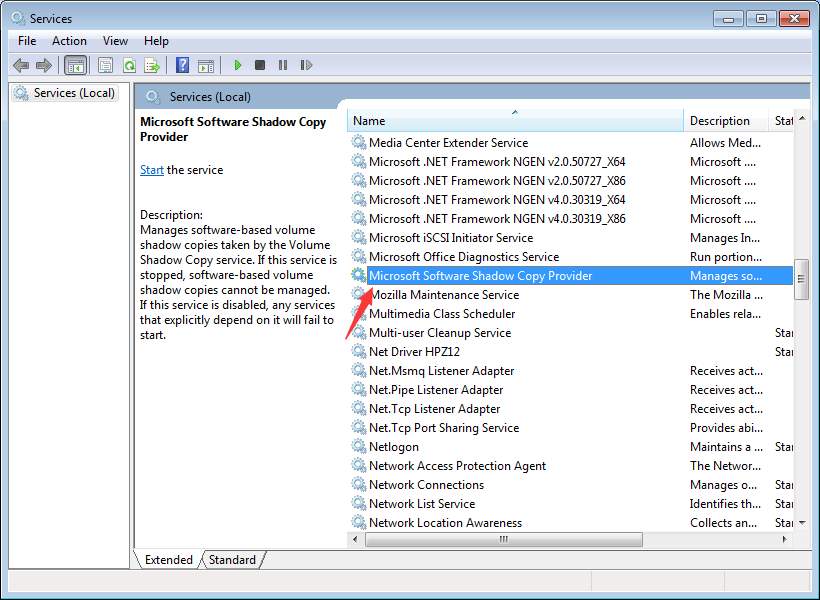The image size is (820, 600).
Task: Open Properties toolbar icon
Action: (105, 65)
